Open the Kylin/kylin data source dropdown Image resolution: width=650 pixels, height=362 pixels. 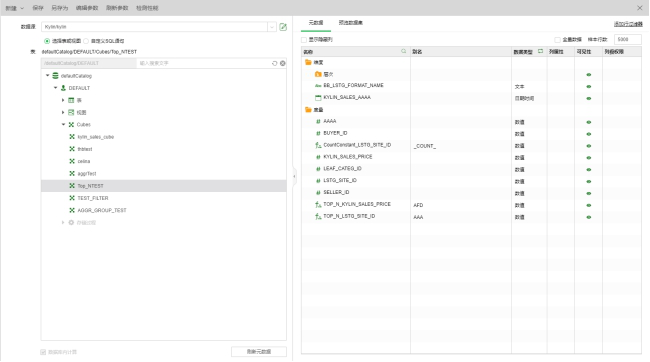pyautogui.click(x=272, y=27)
